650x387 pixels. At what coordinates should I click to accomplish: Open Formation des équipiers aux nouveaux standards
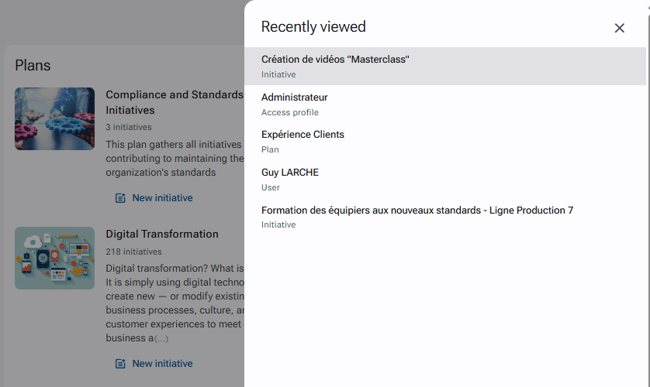(x=445, y=217)
